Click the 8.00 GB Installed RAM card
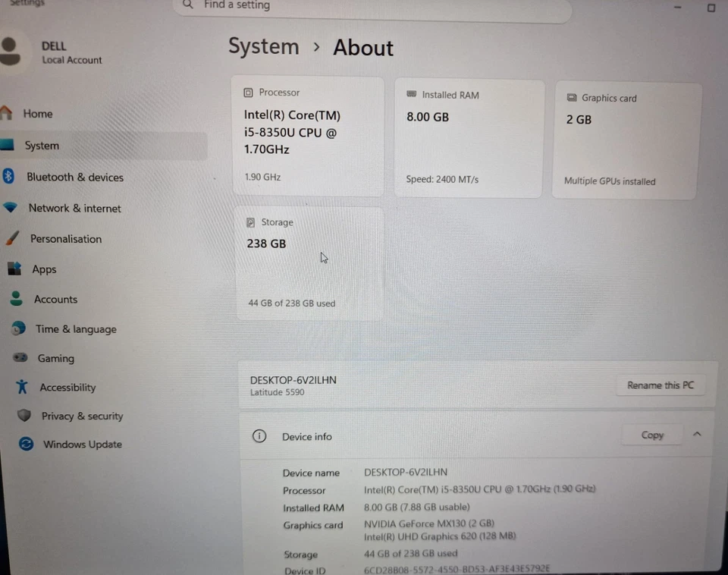 [469, 138]
